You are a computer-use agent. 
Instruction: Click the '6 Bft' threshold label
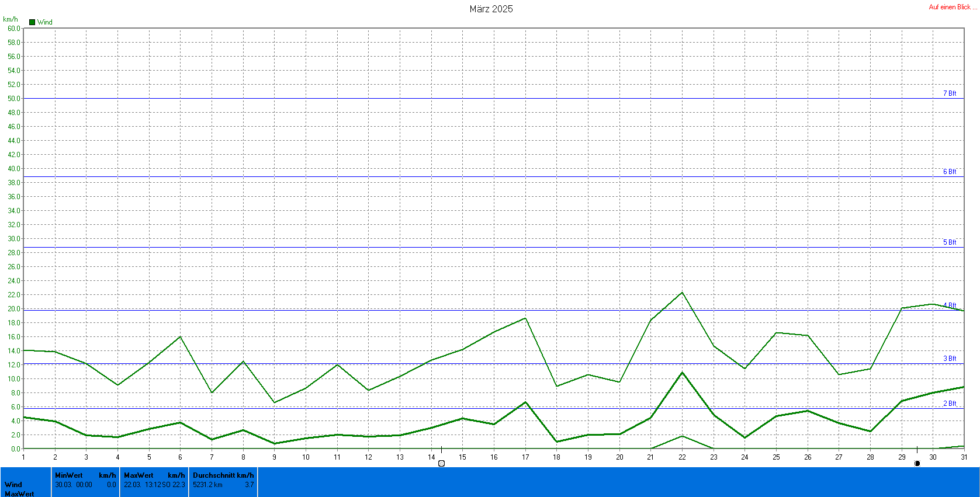pyautogui.click(x=950, y=172)
